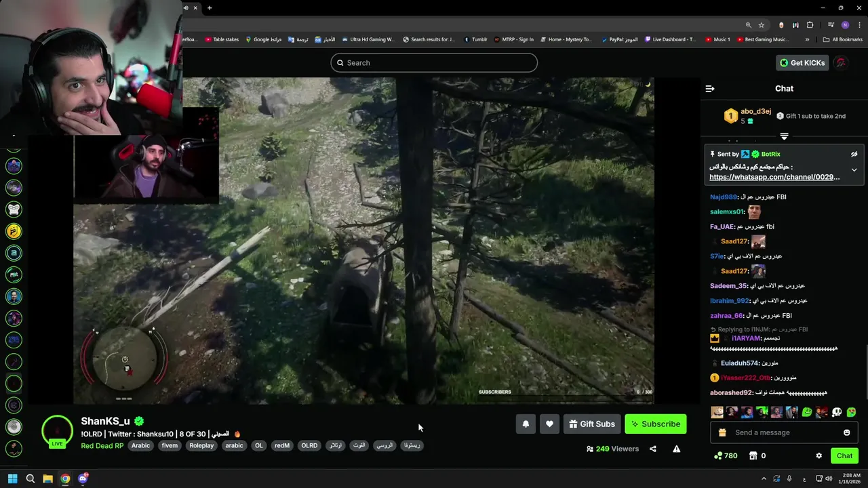Click into the Send a message chat box
The image size is (868, 488).
pyautogui.click(x=784, y=432)
